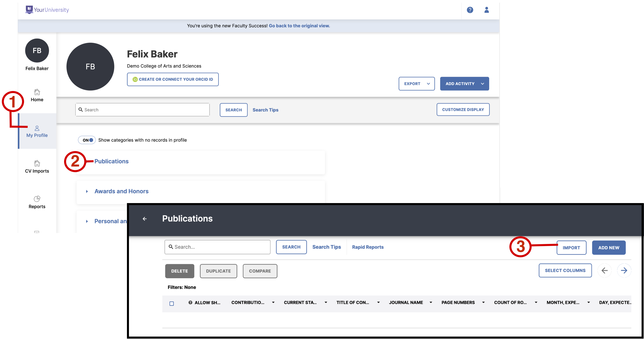This screenshot has height=339, width=644.
Task: Click the Allow Sharing help icon
Action: click(x=190, y=302)
